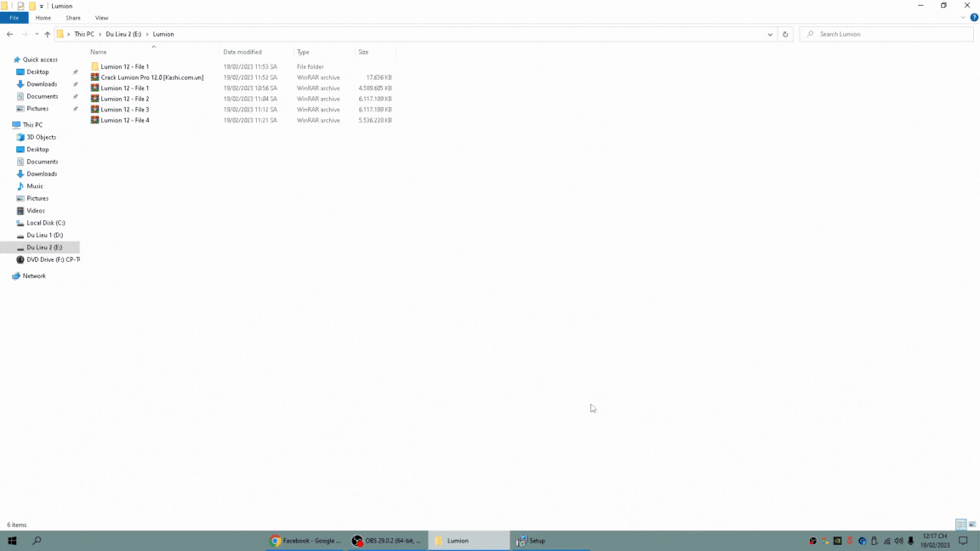Select Du Lieu 2 (E:) drive
Image resolution: width=980 pixels, height=551 pixels.
tap(43, 247)
